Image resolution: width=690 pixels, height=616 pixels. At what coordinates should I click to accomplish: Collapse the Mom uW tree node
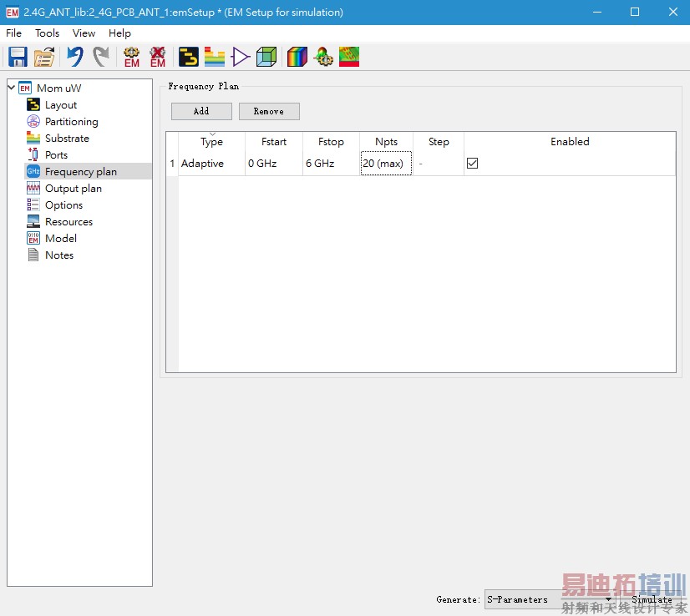(x=12, y=88)
